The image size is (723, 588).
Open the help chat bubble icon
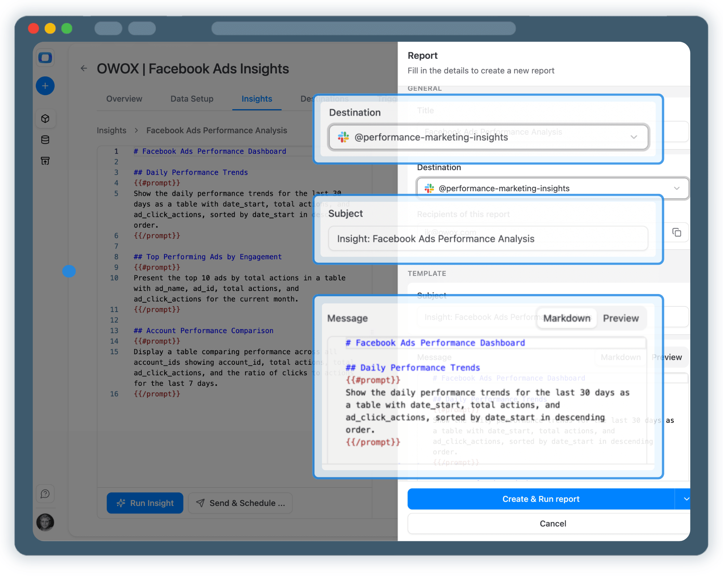[45, 494]
